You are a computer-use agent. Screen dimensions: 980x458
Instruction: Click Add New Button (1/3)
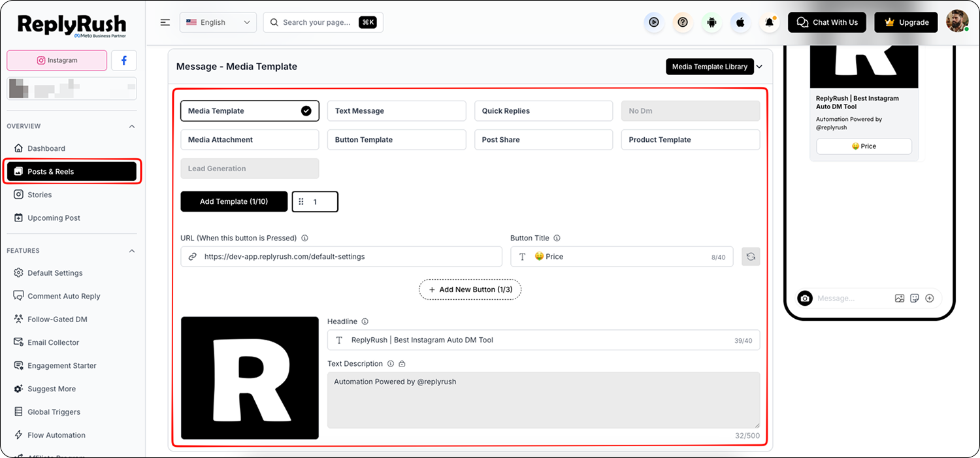point(470,289)
